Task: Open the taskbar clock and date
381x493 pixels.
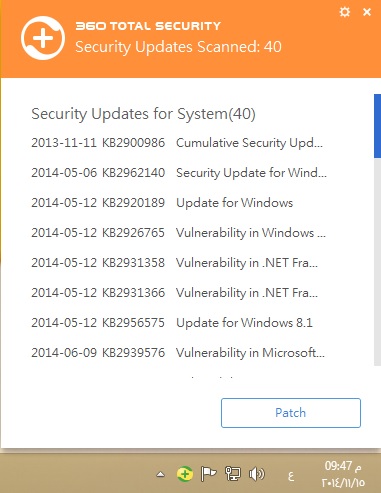Action: (x=343, y=474)
